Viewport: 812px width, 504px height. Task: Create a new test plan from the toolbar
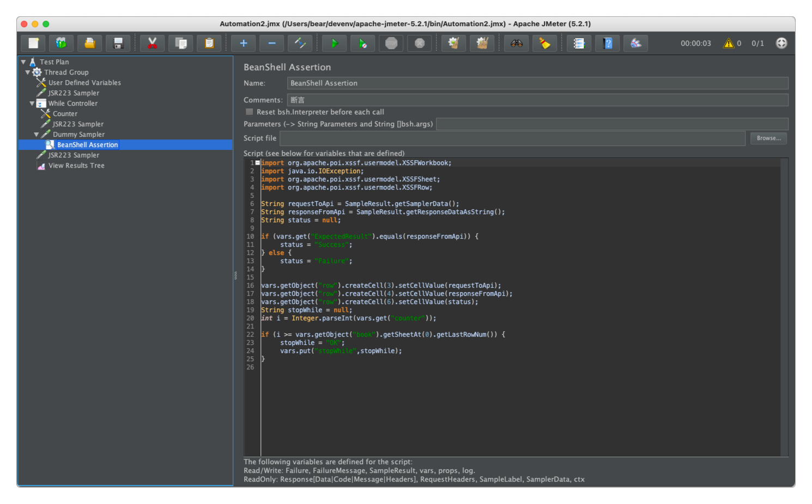click(x=33, y=43)
